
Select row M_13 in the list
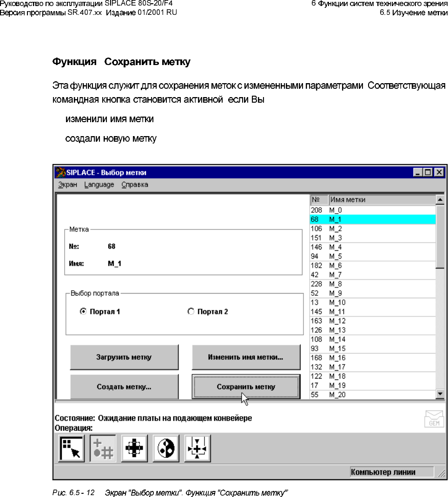tap(373, 330)
